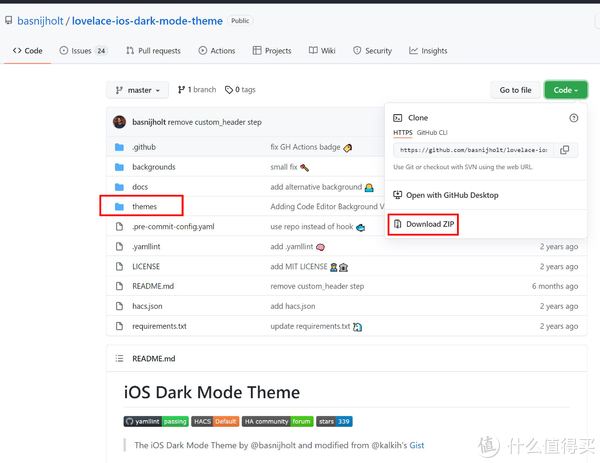Viewport: 600px width, 463px height.
Task: Copy the clone URL with the clipboard icon
Action: pyautogui.click(x=564, y=150)
